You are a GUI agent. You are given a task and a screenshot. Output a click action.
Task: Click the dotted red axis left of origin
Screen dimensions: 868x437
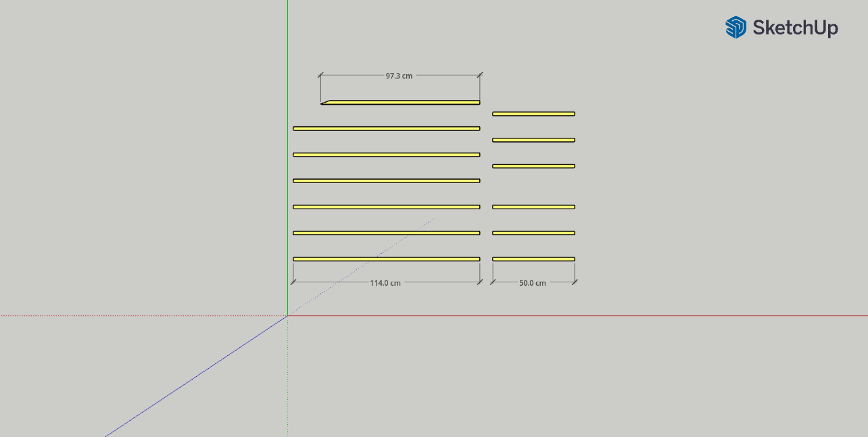(135, 315)
